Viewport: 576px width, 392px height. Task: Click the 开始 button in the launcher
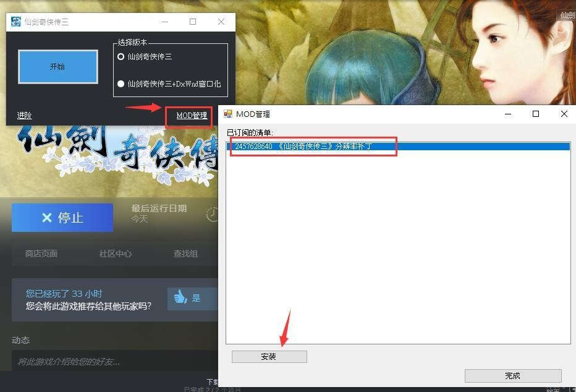click(58, 67)
